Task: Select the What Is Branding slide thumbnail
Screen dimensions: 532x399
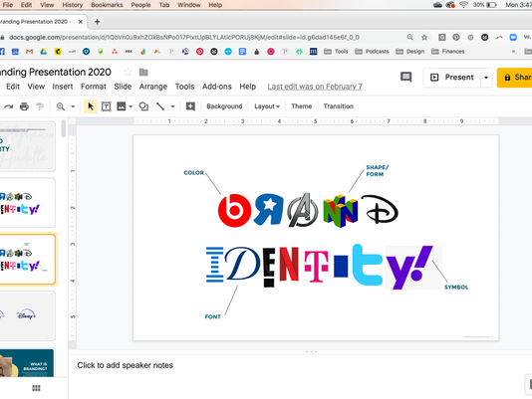Action: 27,362
